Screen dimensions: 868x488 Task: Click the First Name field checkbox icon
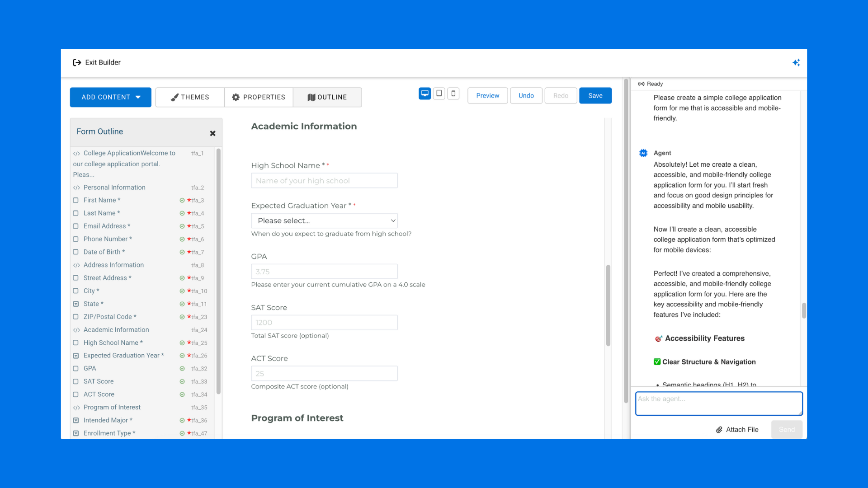pyautogui.click(x=76, y=200)
